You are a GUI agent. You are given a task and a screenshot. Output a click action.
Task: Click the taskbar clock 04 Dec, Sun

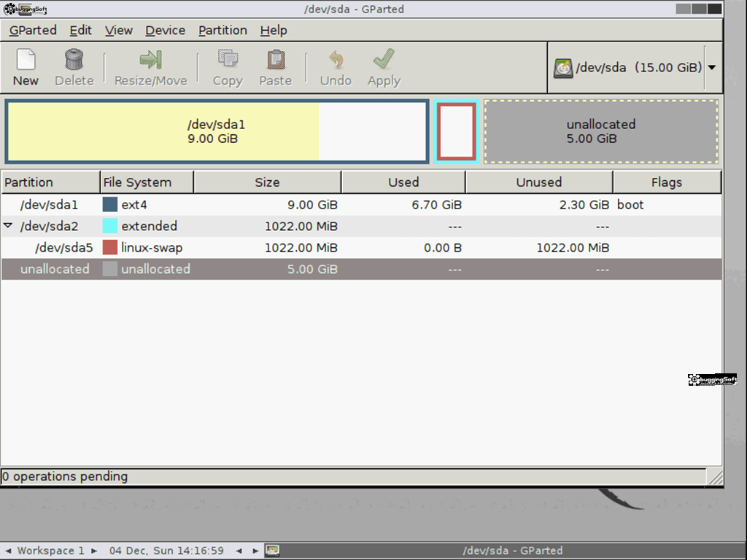166,551
